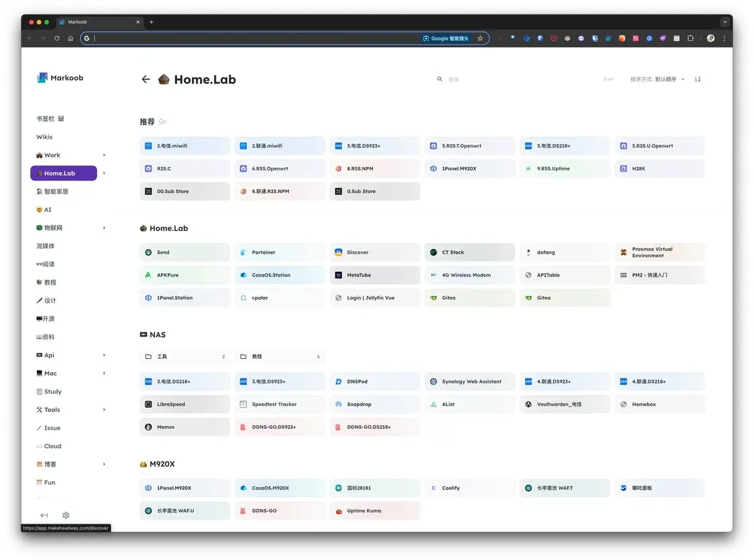Viewport: 754px width, 560px height.
Task: Click the Portainer bookmark icon
Action: pyautogui.click(x=243, y=252)
